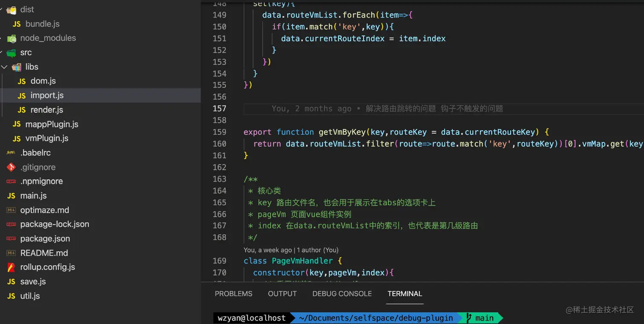Open README.md file
Screen dimensions: 644x324
point(44,253)
